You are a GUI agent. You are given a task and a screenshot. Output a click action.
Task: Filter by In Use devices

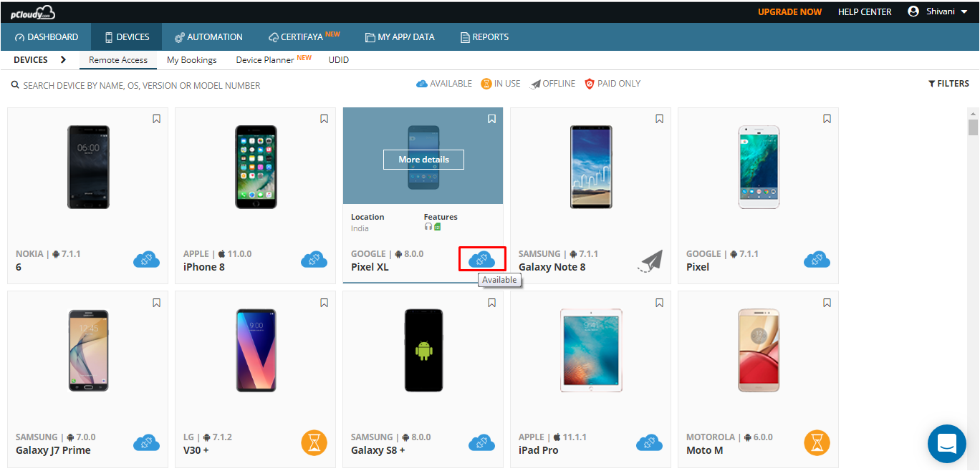[501, 84]
